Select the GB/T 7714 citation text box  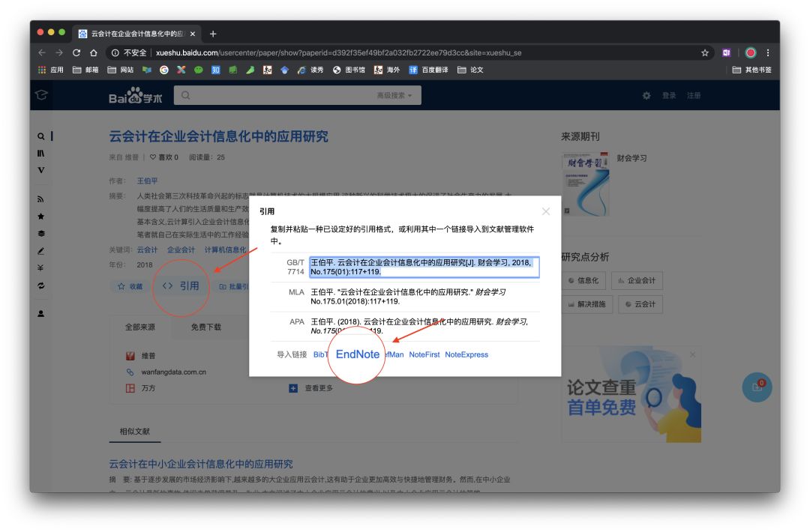point(424,267)
